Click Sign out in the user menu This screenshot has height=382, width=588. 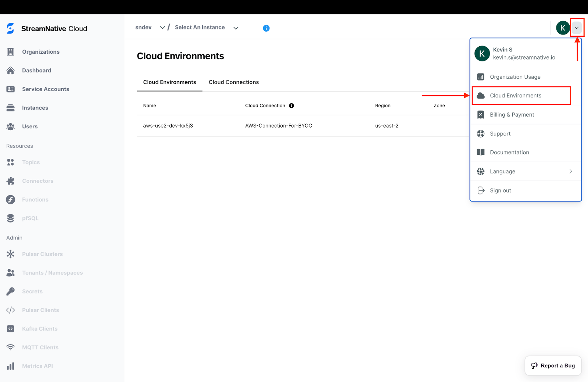click(500, 190)
